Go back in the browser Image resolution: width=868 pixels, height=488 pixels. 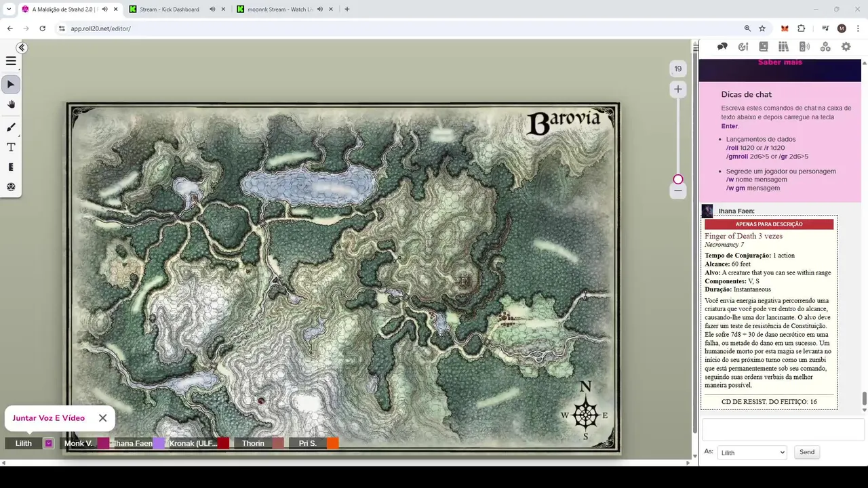pyautogui.click(x=9, y=28)
